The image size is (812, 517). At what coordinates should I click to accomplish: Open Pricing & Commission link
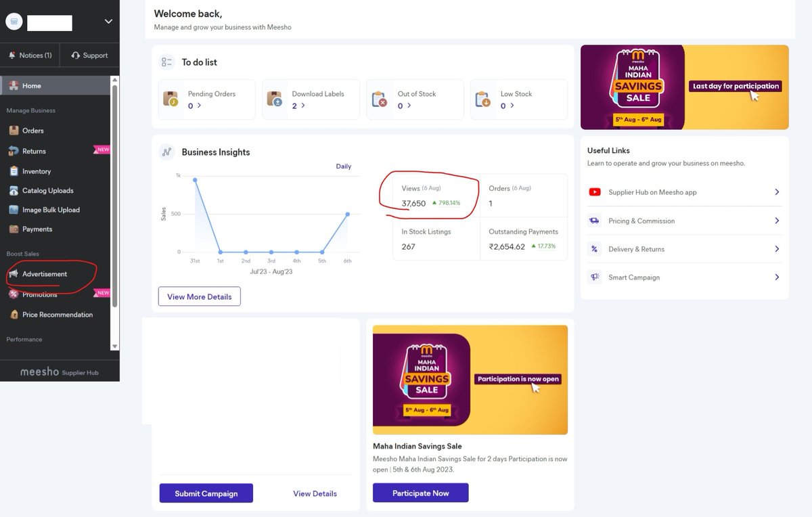[641, 221]
